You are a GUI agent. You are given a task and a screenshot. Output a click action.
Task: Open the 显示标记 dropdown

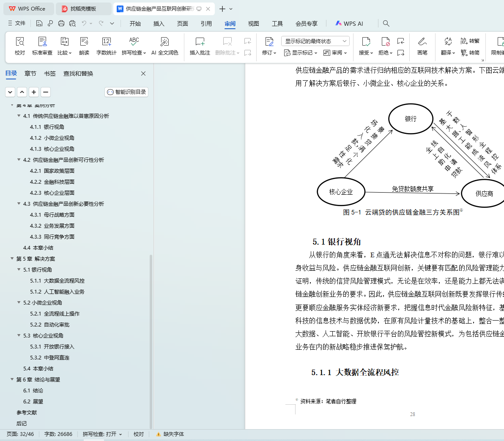[301, 53]
